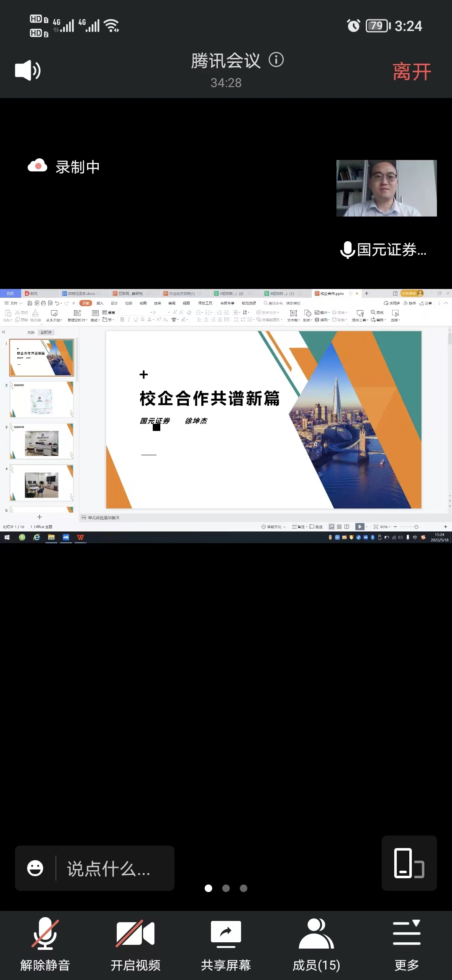Open meeting info next to 腾讯会议 title

276,60
